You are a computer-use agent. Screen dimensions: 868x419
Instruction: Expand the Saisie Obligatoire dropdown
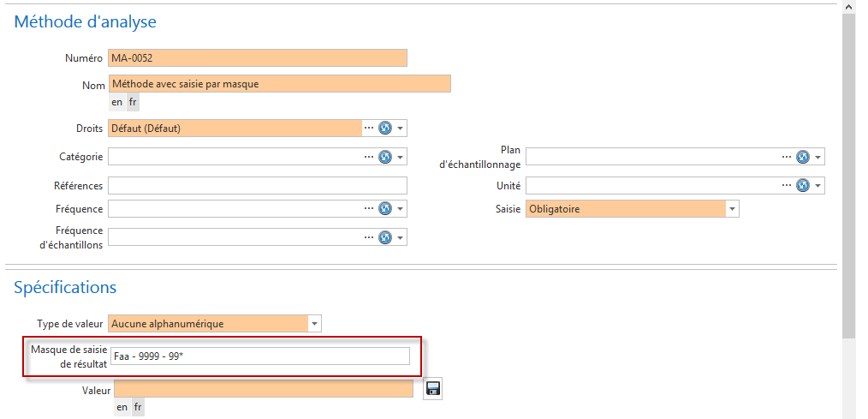coord(732,208)
